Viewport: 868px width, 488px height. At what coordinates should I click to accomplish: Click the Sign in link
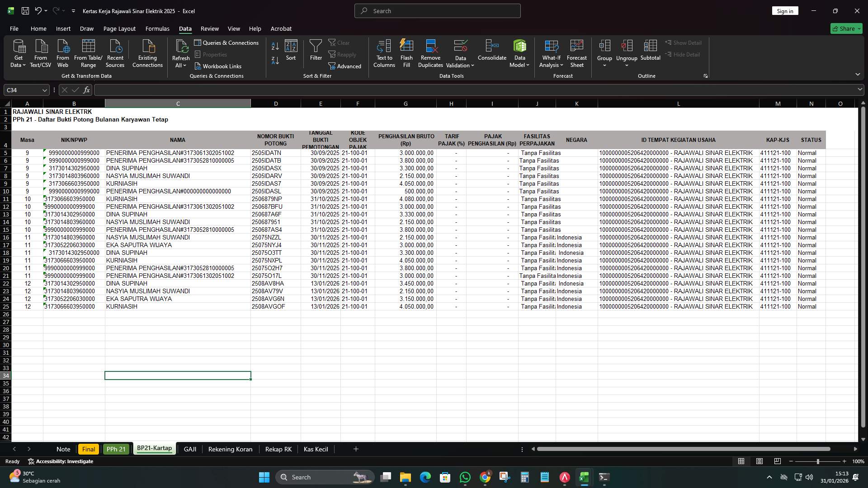[785, 10]
